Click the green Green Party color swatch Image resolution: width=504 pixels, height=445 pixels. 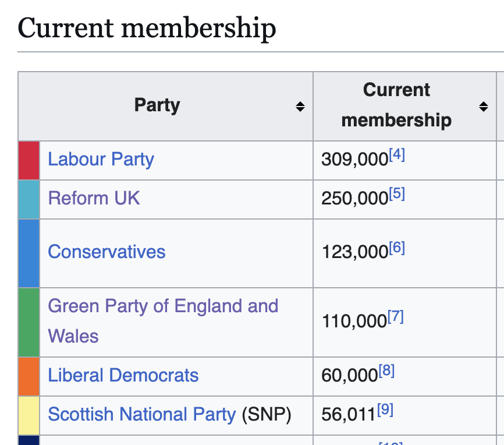click(29, 322)
